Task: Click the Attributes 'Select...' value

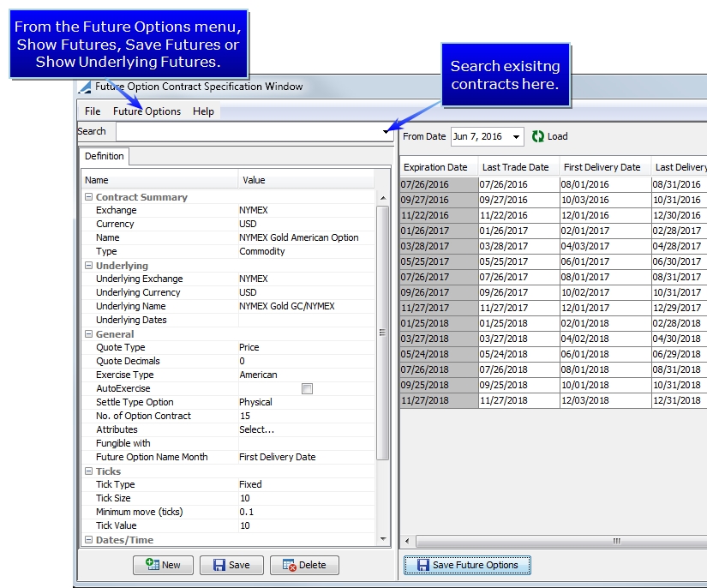Action: (256, 429)
